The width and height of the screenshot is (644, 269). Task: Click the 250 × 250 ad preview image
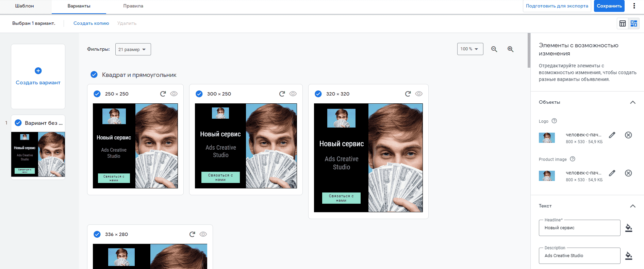[x=135, y=146]
